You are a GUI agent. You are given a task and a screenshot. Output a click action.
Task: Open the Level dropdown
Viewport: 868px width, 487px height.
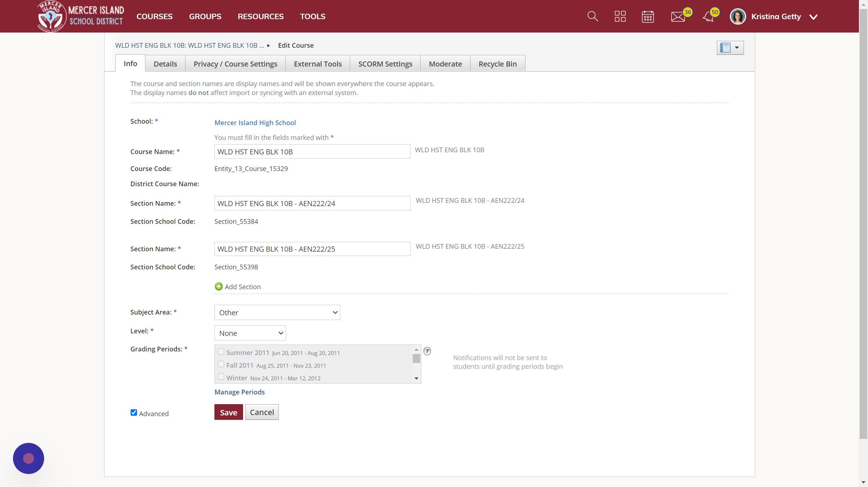point(250,333)
